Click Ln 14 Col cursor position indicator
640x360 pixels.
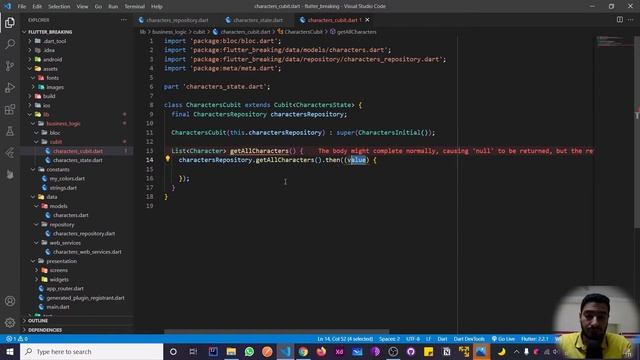tap(345, 339)
